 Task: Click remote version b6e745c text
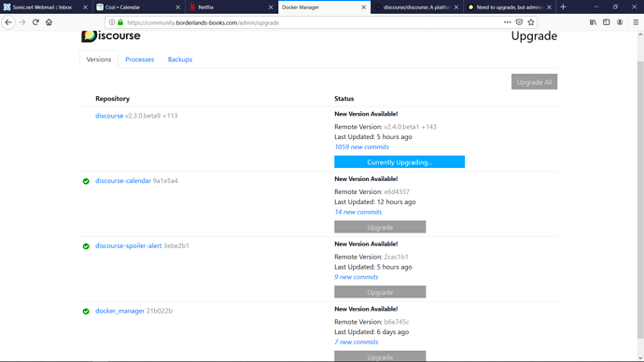click(397, 322)
